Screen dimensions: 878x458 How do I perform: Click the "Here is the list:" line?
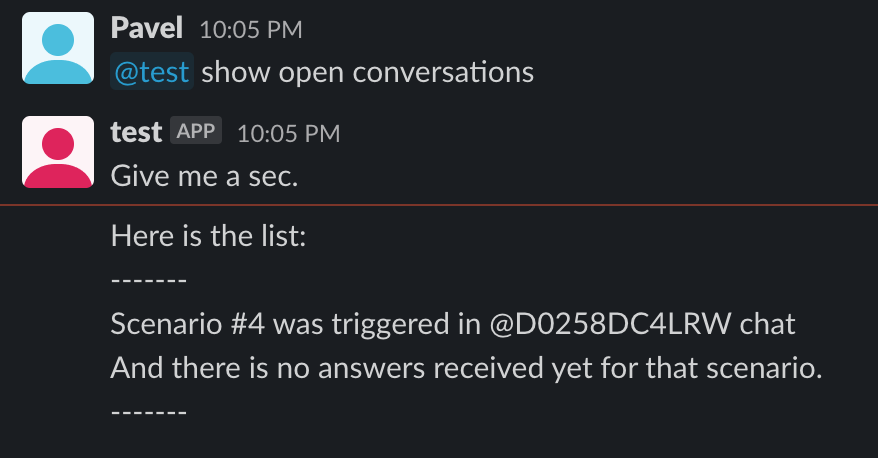208,236
